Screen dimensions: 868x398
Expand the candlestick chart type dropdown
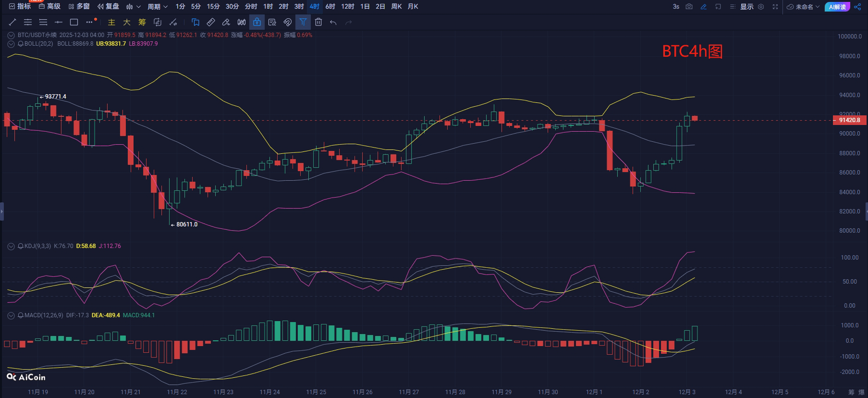click(134, 7)
